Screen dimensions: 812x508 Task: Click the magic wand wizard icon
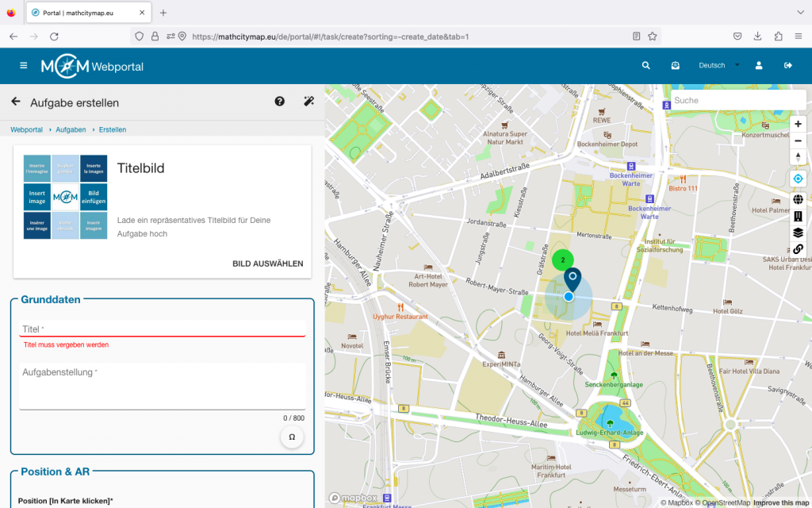pos(309,102)
